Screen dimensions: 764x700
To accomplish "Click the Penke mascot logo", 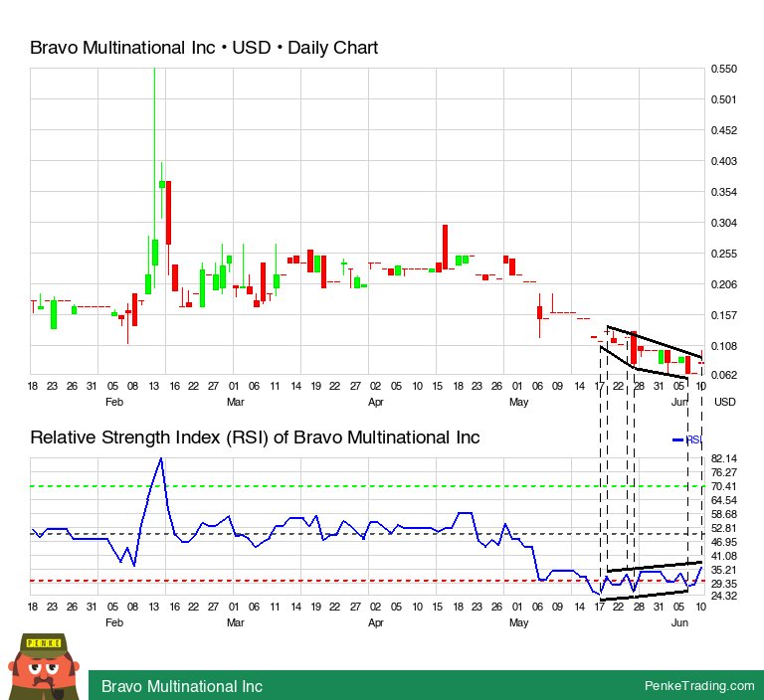I will tap(44, 666).
